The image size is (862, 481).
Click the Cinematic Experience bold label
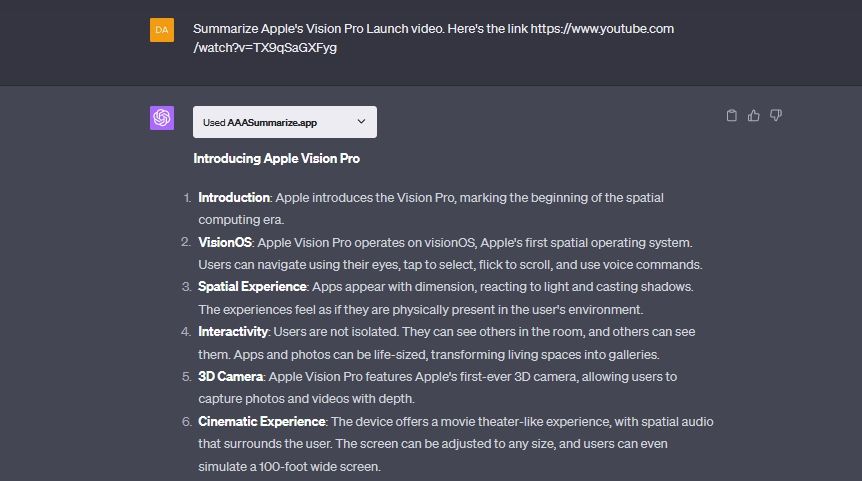tap(261, 421)
